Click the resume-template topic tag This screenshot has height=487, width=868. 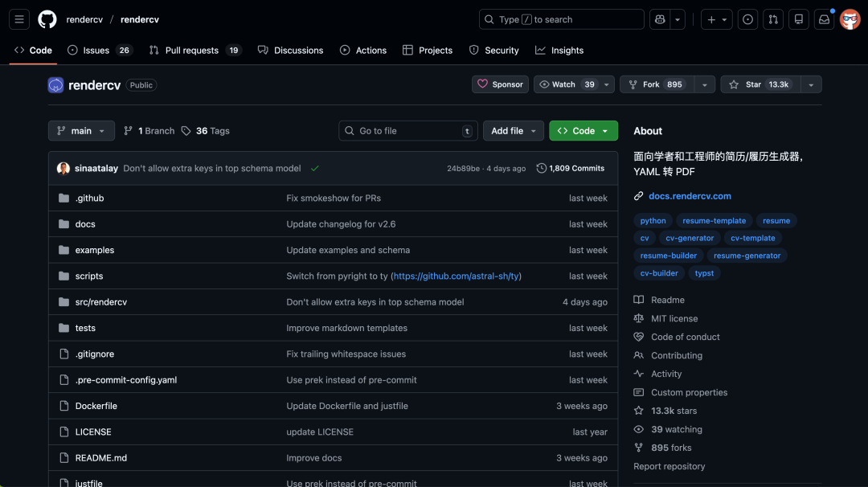714,221
